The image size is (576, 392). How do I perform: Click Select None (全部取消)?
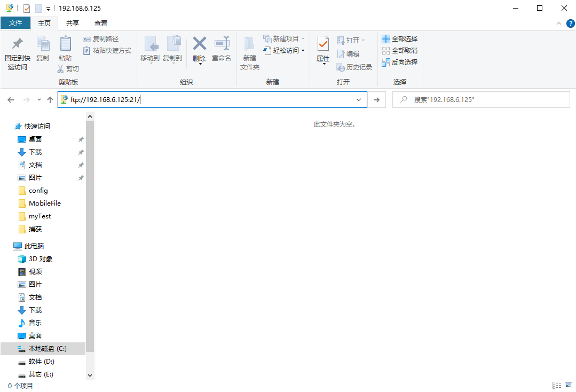coord(400,50)
